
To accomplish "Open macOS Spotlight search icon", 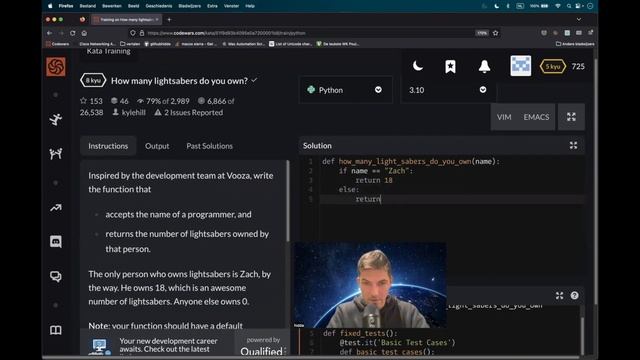I will tap(569, 6).
